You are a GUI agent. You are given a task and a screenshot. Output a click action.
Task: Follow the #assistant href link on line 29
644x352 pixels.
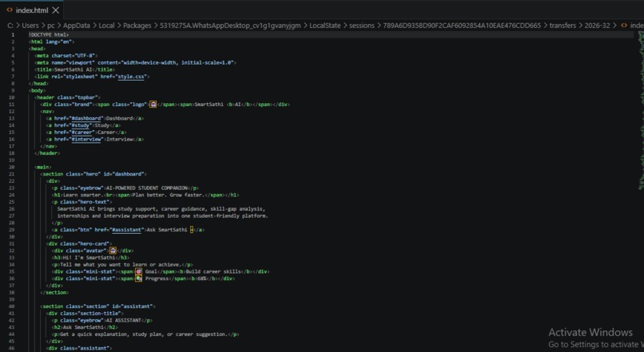click(126, 230)
